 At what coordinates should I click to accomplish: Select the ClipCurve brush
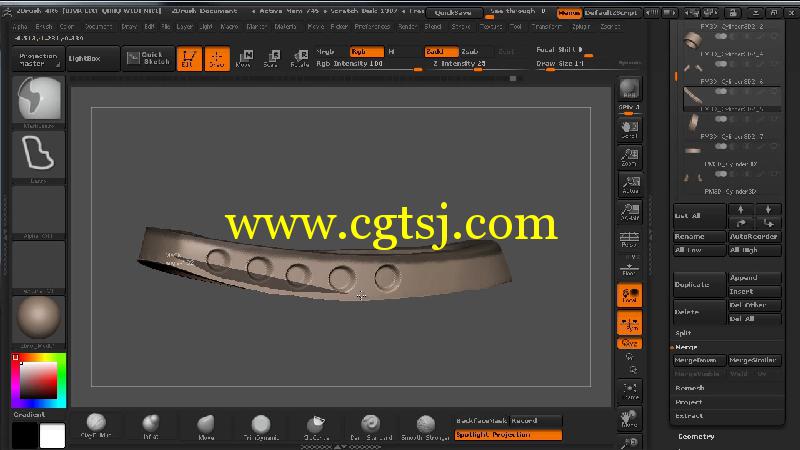(x=316, y=426)
